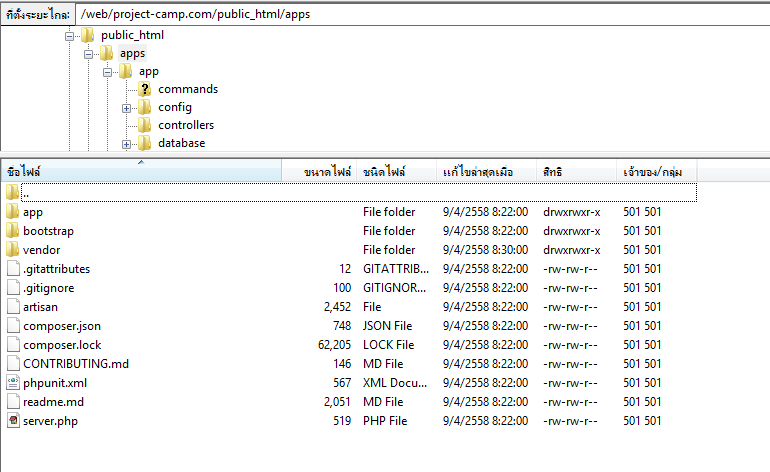Click PHP File type of server.php

[385, 421]
